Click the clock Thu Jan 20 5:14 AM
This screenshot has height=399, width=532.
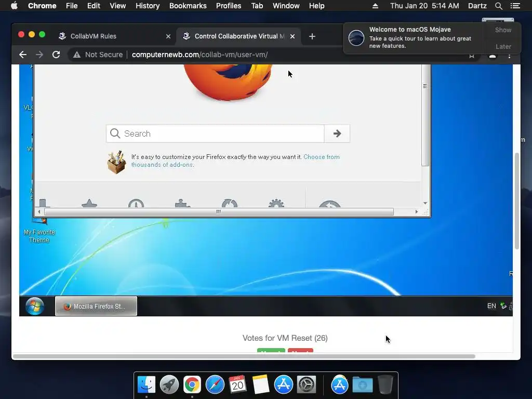[424, 6]
